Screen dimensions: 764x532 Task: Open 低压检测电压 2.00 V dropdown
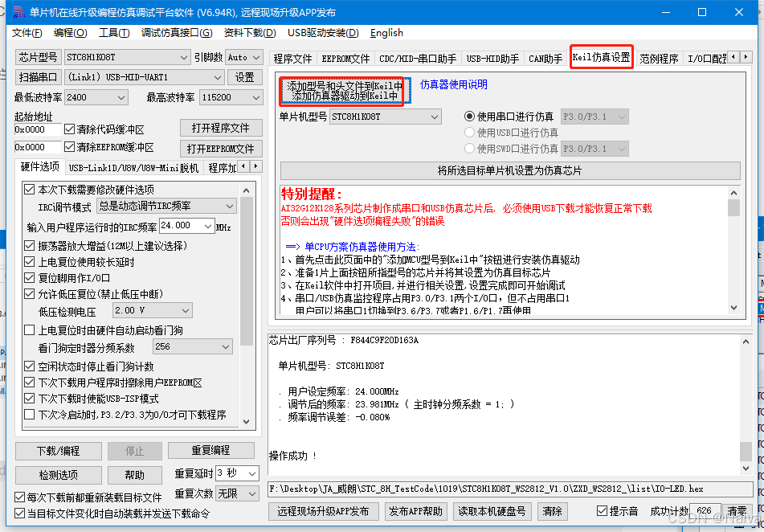152,310
